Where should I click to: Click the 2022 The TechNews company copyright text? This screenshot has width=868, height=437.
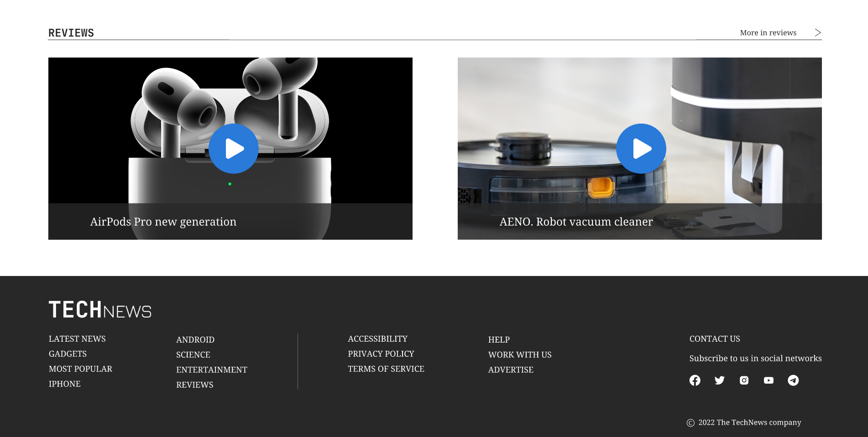click(x=749, y=422)
